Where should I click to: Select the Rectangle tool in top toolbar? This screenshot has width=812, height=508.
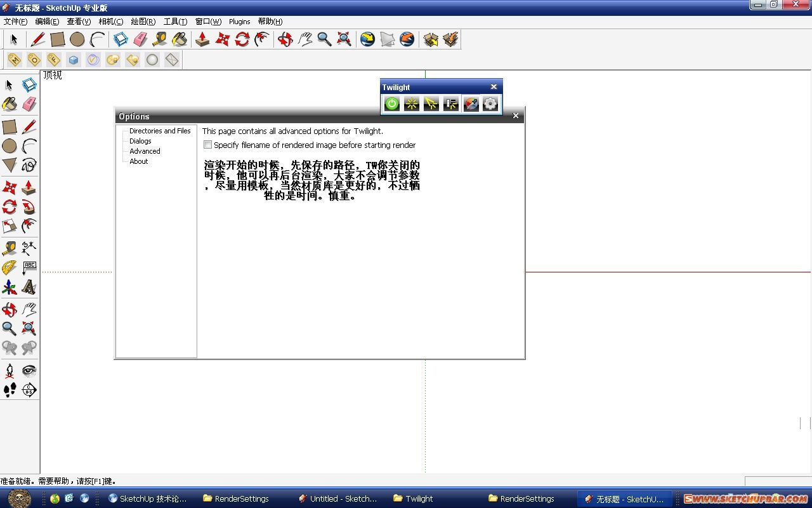[x=58, y=39]
